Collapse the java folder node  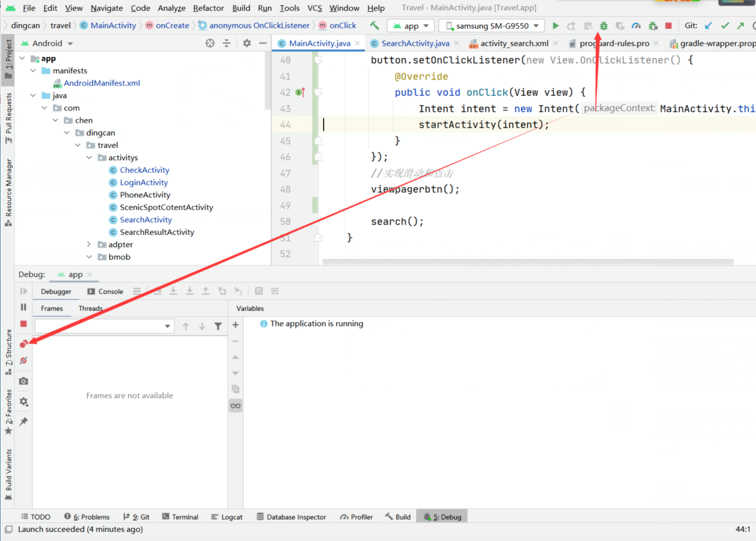pyautogui.click(x=33, y=95)
